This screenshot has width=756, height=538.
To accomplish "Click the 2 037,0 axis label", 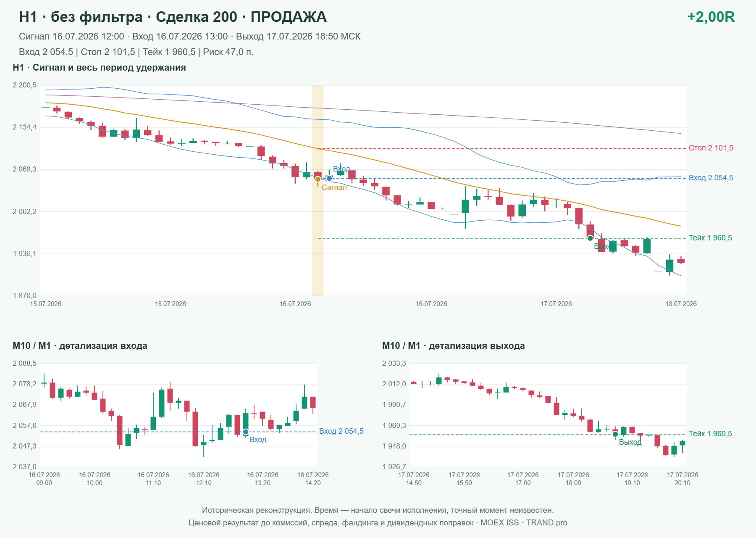I will point(25,467).
